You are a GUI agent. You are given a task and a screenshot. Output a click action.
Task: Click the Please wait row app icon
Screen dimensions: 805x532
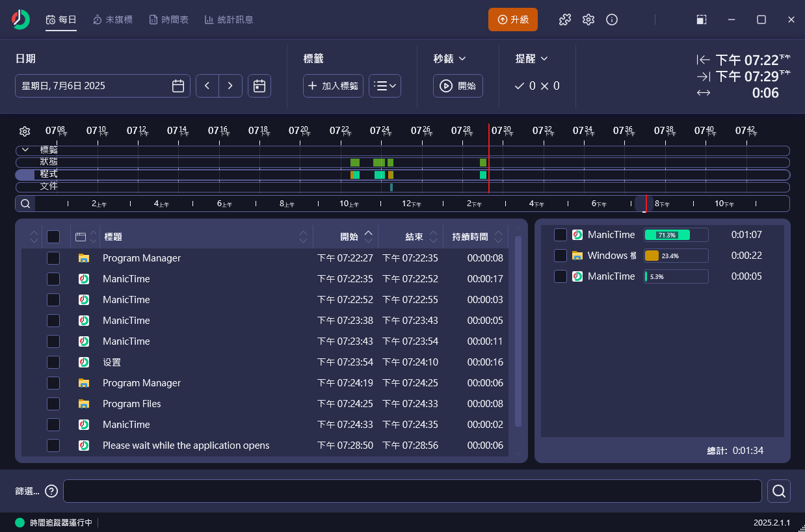pyautogui.click(x=83, y=446)
